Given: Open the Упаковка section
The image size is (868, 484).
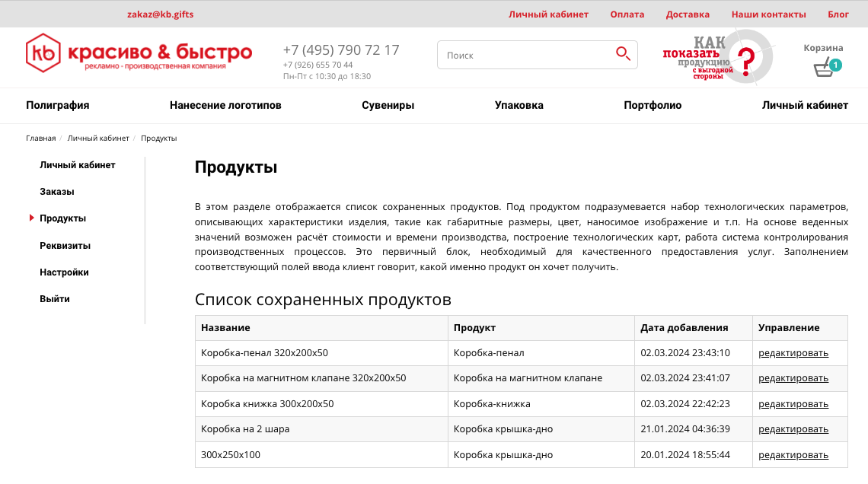Looking at the screenshot, I should pyautogui.click(x=518, y=105).
